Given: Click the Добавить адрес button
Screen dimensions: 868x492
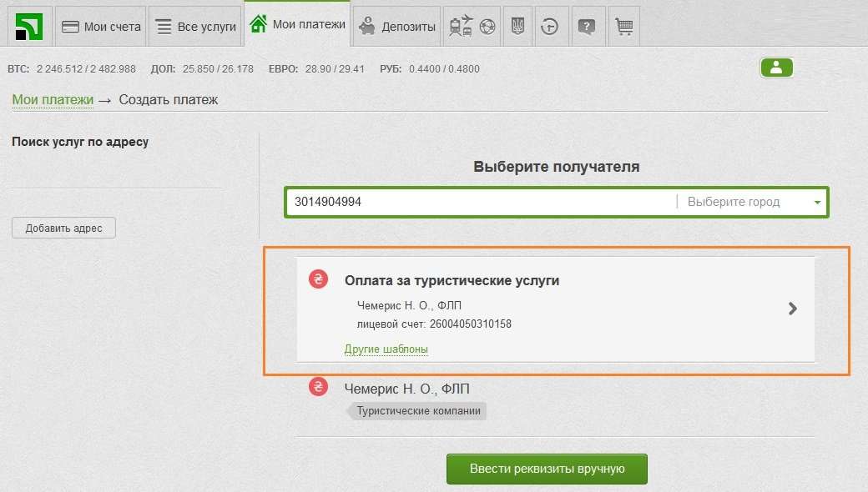Looking at the screenshot, I should [x=63, y=228].
